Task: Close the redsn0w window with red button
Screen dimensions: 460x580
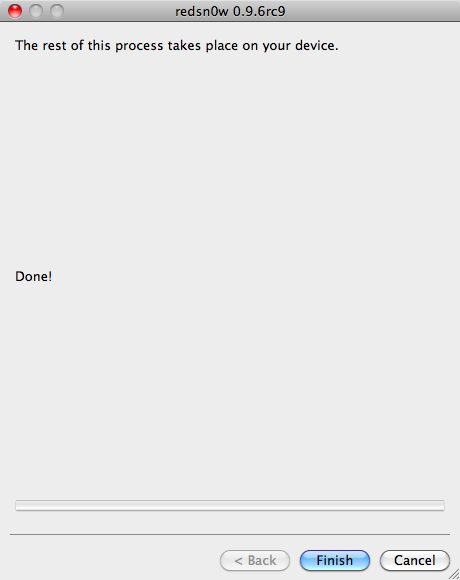Action: pyautogui.click(x=15, y=11)
